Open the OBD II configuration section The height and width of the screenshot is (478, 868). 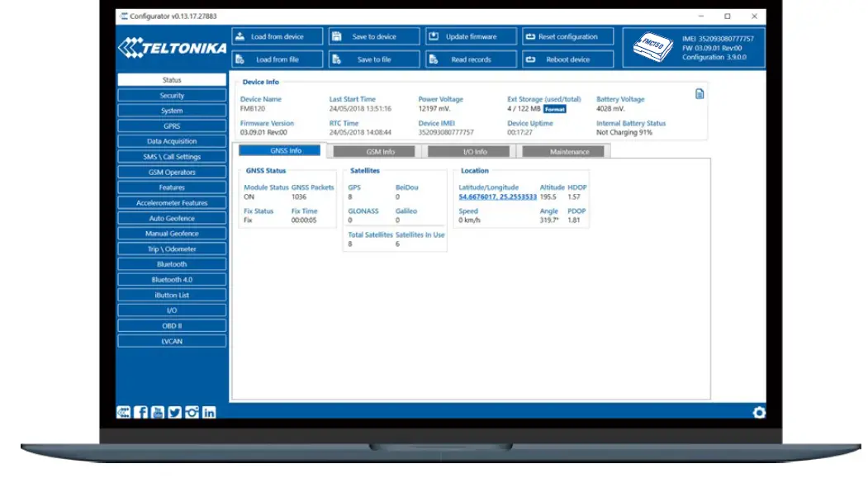point(171,325)
